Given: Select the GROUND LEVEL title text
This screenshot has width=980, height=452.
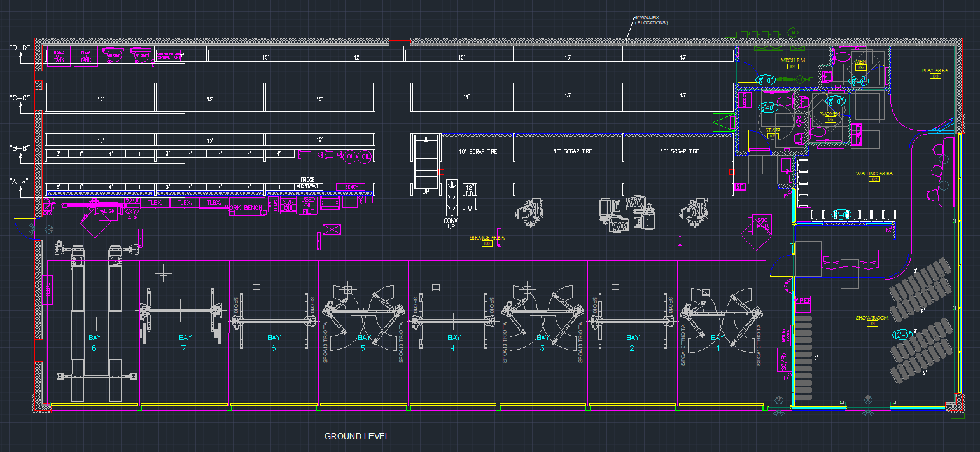Looking at the screenshot, I should (356, 437).
